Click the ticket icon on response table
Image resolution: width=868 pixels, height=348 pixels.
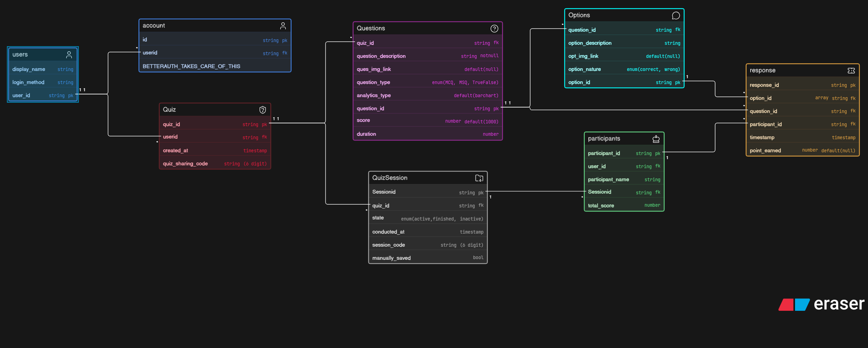tap(851, 71)
